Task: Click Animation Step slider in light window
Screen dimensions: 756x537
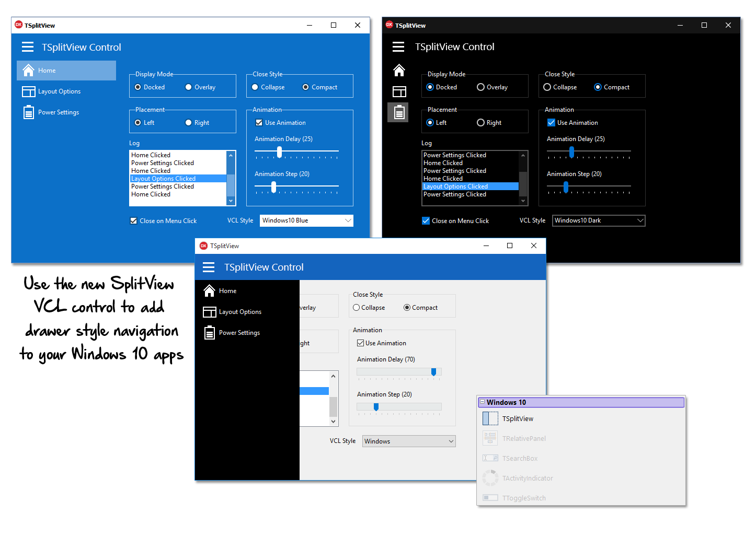Action: point(399,407)
